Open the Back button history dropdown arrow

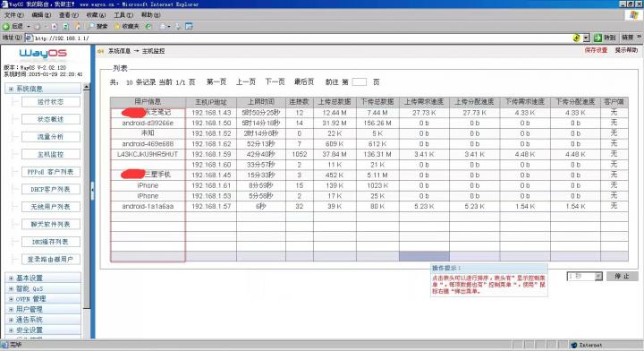[x=29, y=26]
